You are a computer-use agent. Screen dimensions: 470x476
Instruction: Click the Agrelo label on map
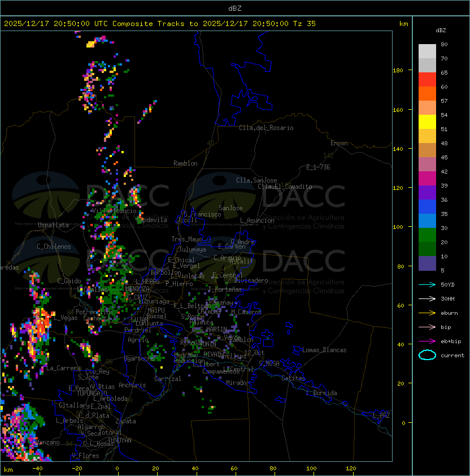[x=138, y=340]
